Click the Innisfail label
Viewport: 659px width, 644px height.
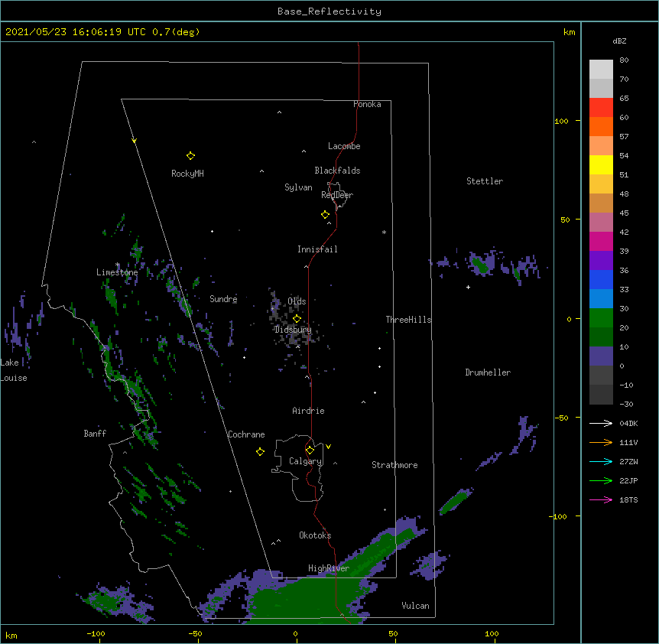[x=317, y=249]
